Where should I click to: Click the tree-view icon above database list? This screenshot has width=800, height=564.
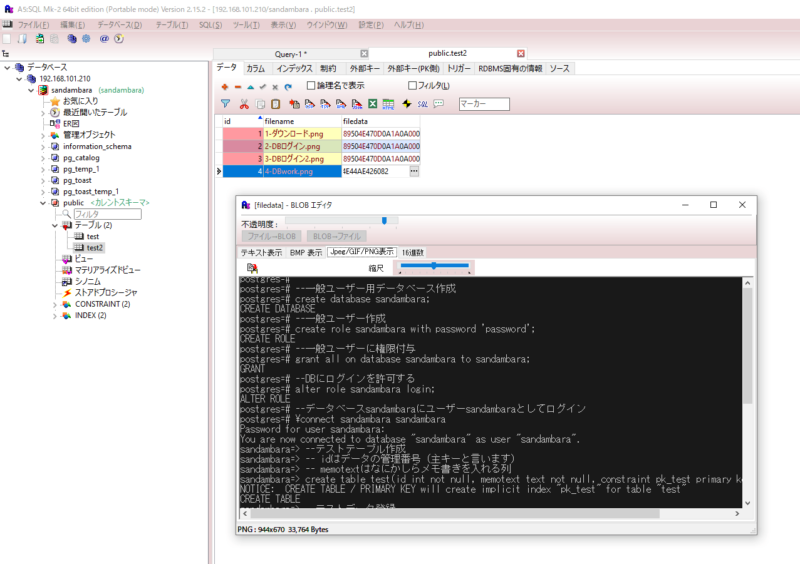coord(6,54)
